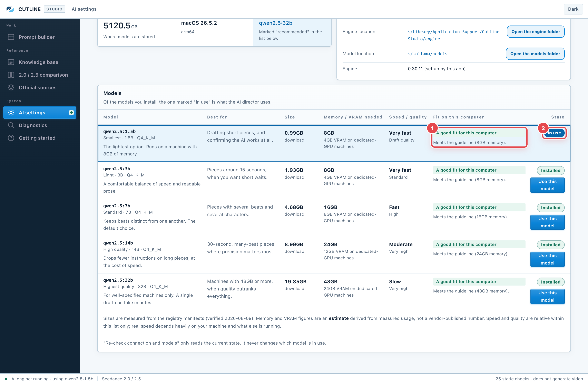
Task: Switch to Dark theme
Action: click(573, 9)
